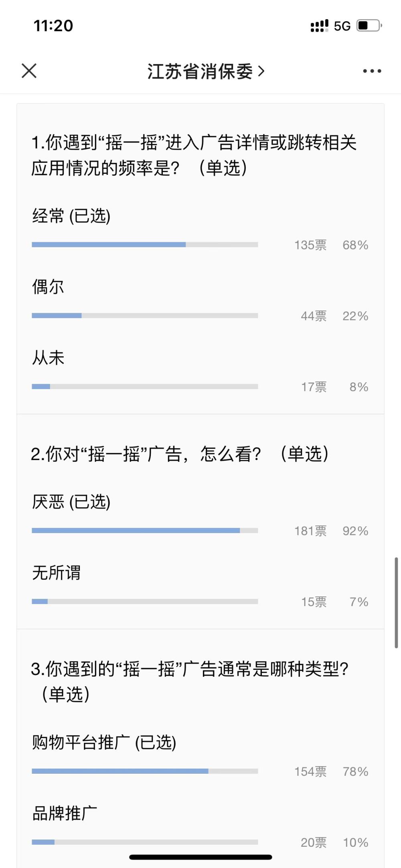This screenshot has width=401, height=868.
Task: Close the page with the X icon
Action: click(x=29, y=71)
